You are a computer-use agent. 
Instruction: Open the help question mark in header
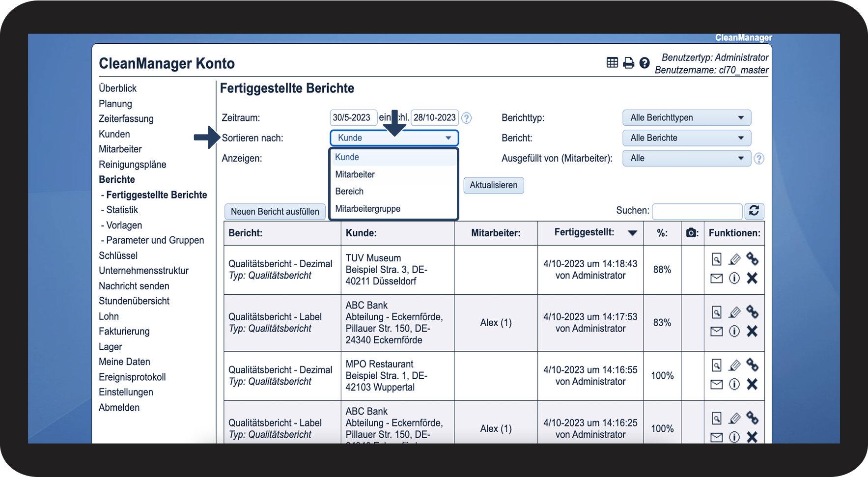pyautogui.click(x=644, y=63)
